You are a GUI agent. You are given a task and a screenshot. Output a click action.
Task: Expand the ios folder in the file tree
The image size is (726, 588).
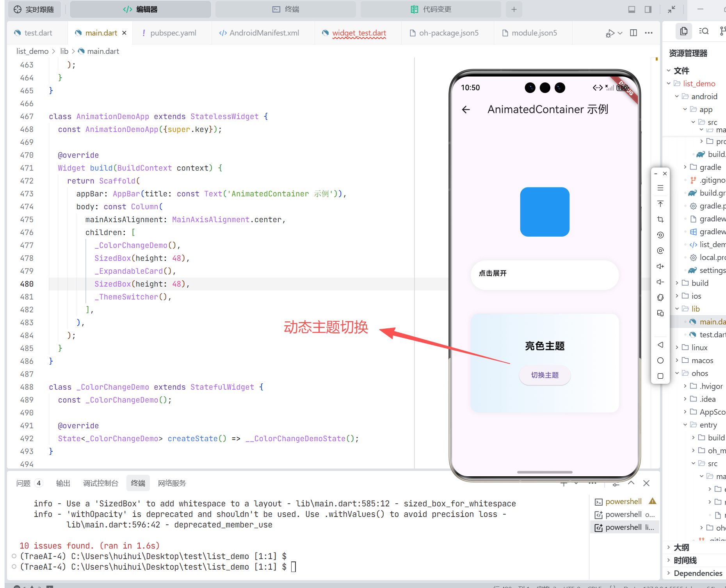677,296
